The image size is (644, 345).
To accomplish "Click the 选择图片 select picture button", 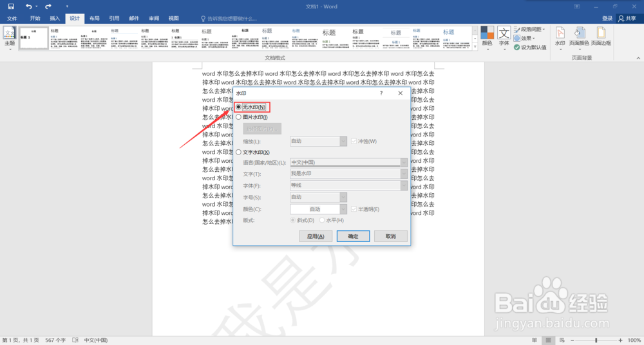I will click(262, 129).
